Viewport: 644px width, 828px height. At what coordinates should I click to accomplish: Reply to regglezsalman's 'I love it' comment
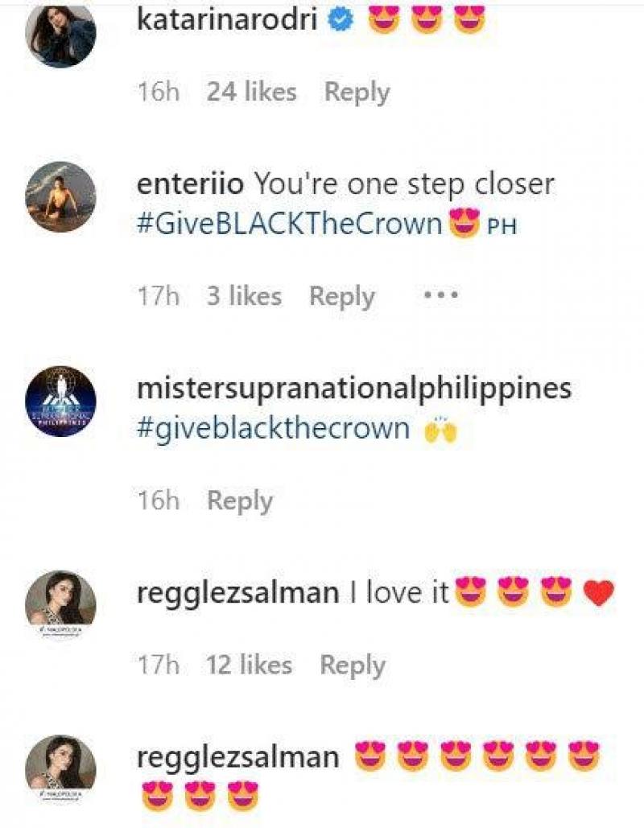pyautogui.click(x=353, y=665)
